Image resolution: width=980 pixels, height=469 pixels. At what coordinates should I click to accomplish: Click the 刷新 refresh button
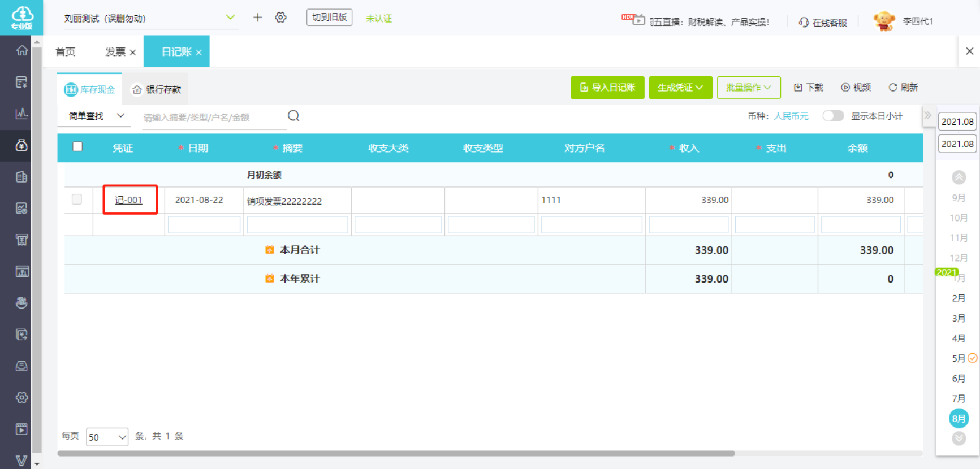[x=903, y=87]
